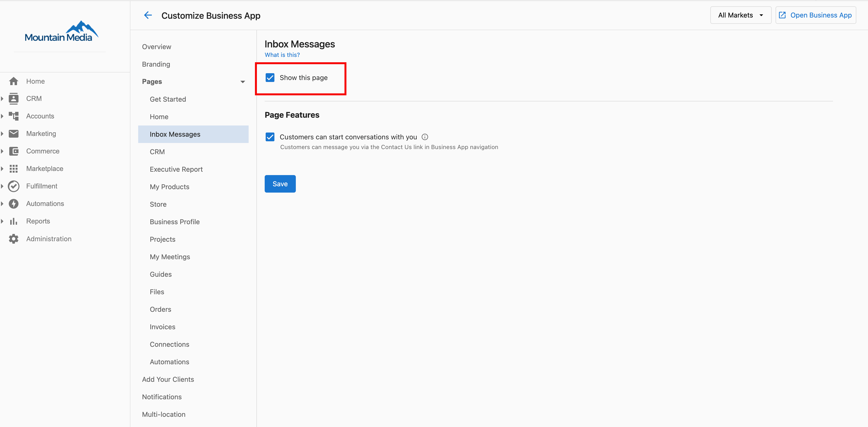Screen dimensions: 868x427
Task: Expand the Fulfillment sidebar arrow
Action: click(2, 186)
